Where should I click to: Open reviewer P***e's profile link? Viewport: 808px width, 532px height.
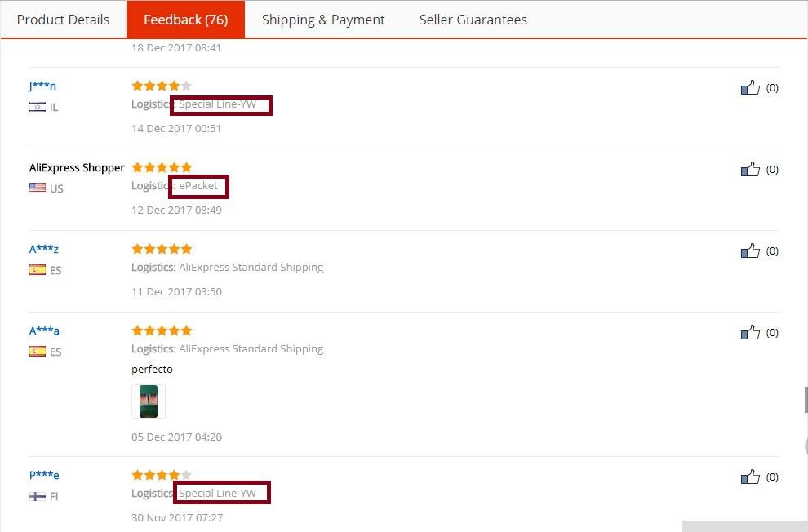point(44,475)
